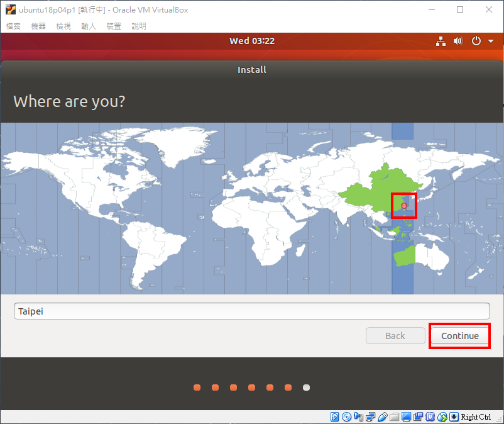Viewport: 504px width, 424px height.
Task: Minimize the VirtualBox window
Action: [432, 9]
